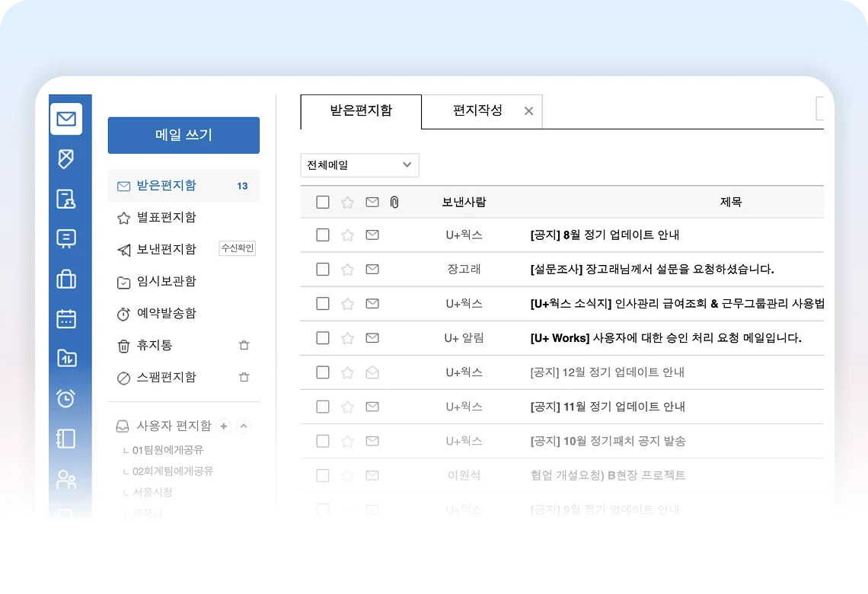
Task: Open 01팀원에게공유 folder in tree
Action: 168,450
